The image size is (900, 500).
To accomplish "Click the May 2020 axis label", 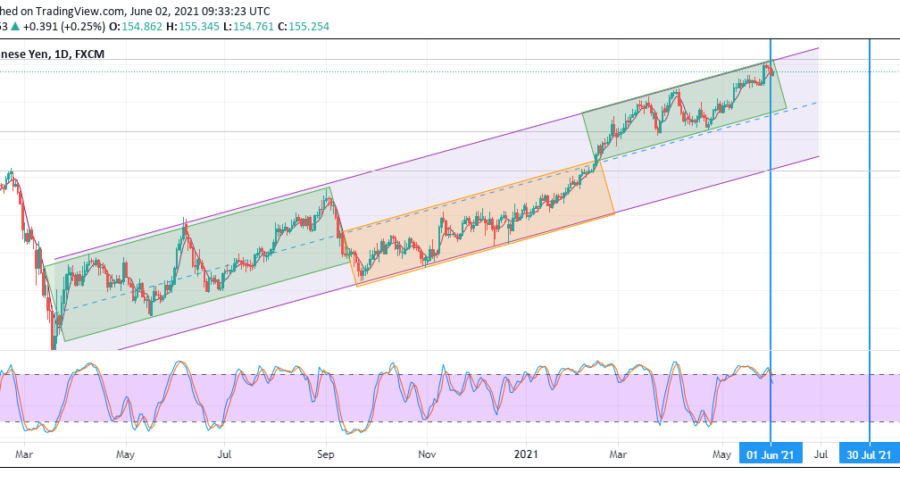I will click(x=125, y=454).
